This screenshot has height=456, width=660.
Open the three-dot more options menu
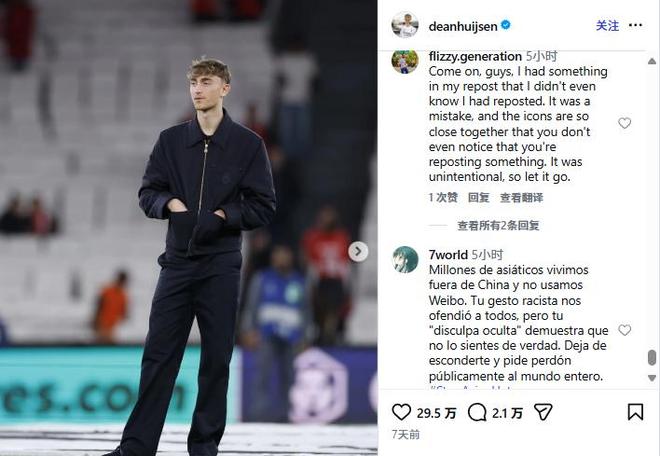[635, 25]
